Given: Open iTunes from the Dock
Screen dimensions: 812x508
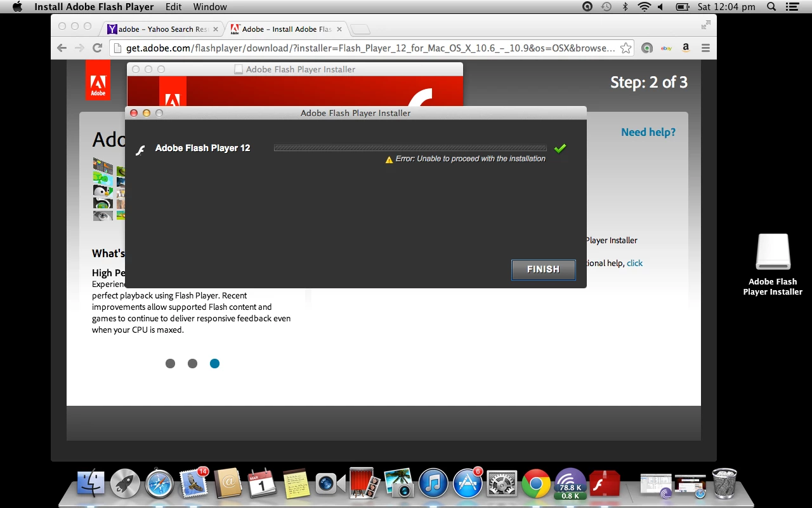Looking at the screenshot, I should tap(433, 485).
